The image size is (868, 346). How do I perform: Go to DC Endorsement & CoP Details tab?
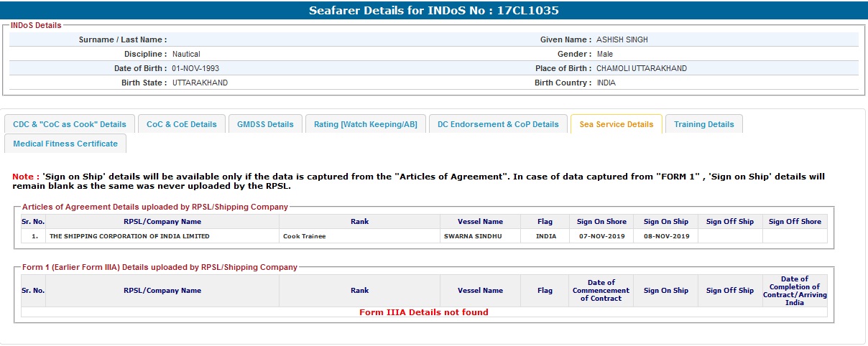pyautogui.click(x=498, y=124)
